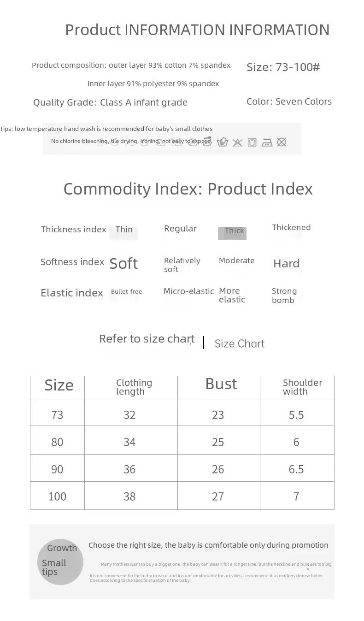
Task: Select the size 100 row cell
Action: tap(58, 496)
